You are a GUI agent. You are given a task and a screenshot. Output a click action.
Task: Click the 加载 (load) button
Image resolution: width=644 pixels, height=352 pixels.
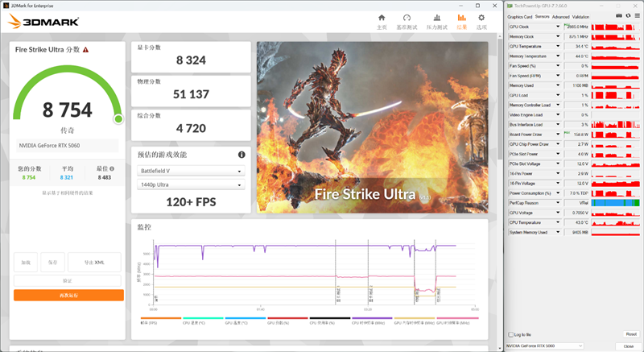26,263
